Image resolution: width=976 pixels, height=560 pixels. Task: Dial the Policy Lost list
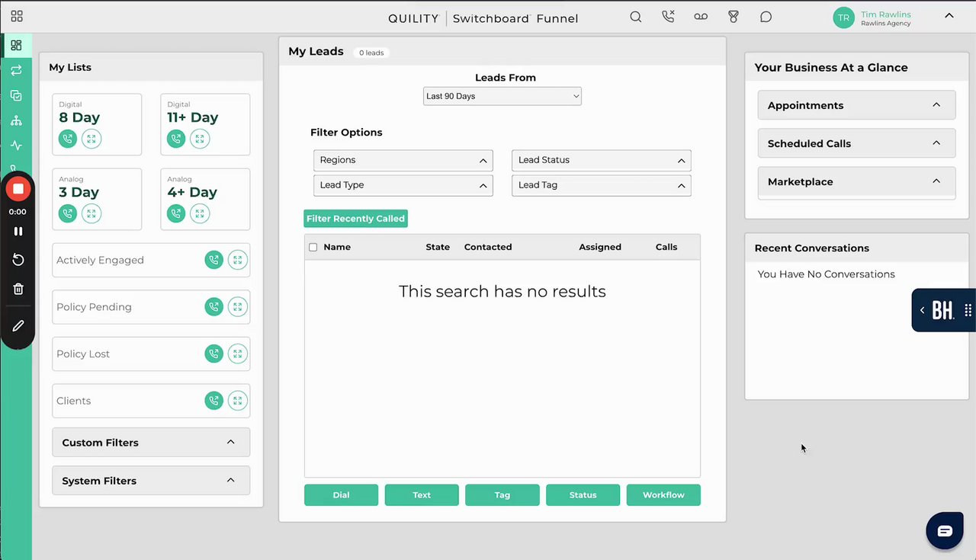click(214, 354)
